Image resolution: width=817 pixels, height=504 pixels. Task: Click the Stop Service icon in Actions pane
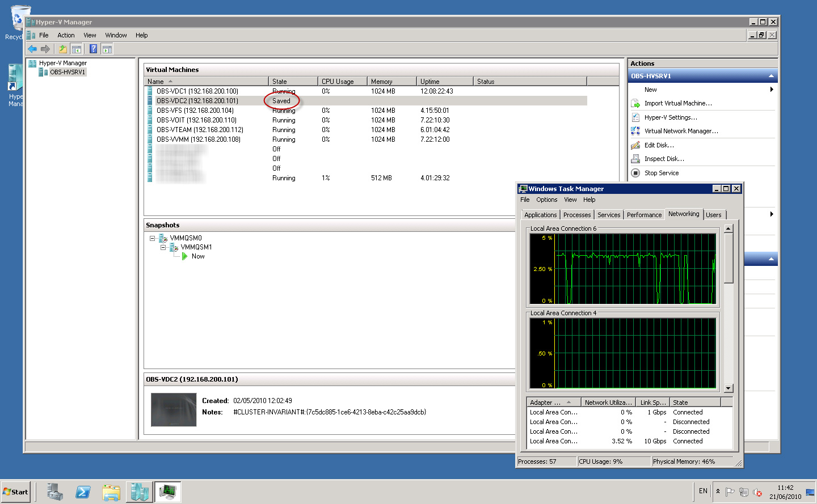tap(636, 173)
